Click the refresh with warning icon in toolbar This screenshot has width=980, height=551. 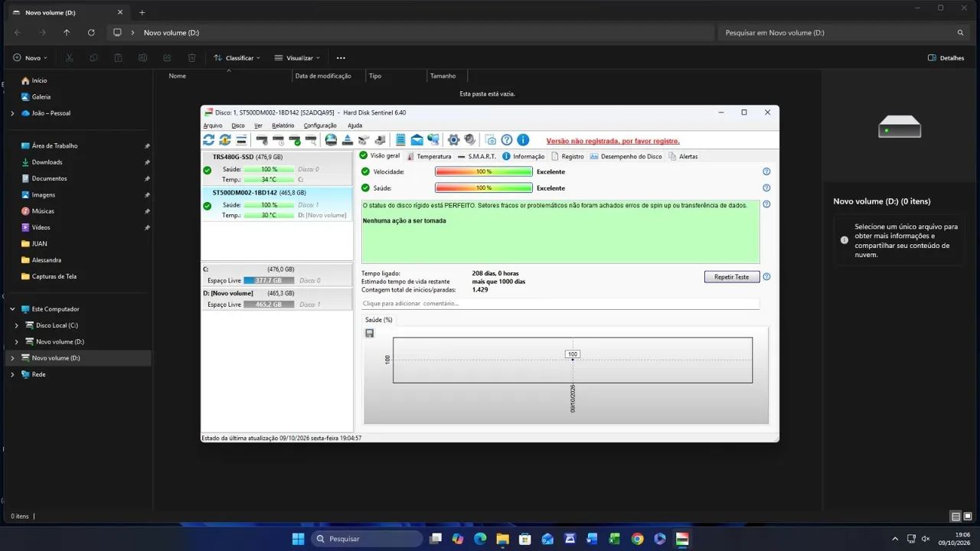(x=224, y=140)
